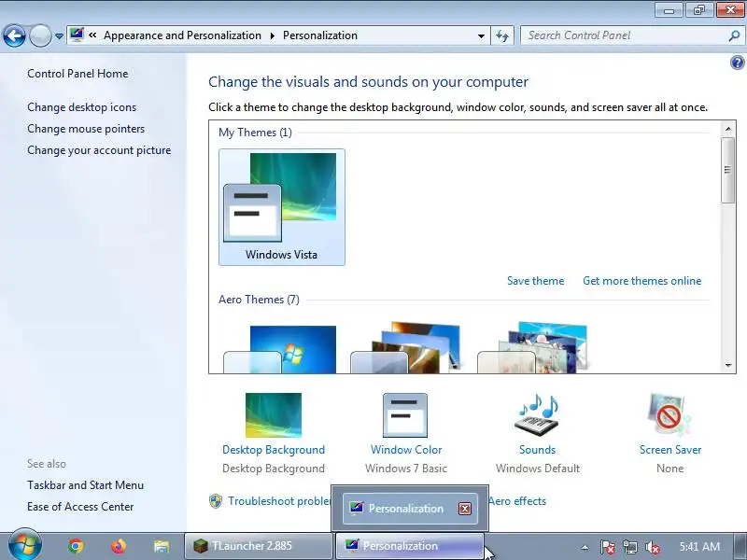The width and height of the screenshot is (747, 560).
Task: Click the greyed Forward navigation button
Action: (x=40, y=35)
